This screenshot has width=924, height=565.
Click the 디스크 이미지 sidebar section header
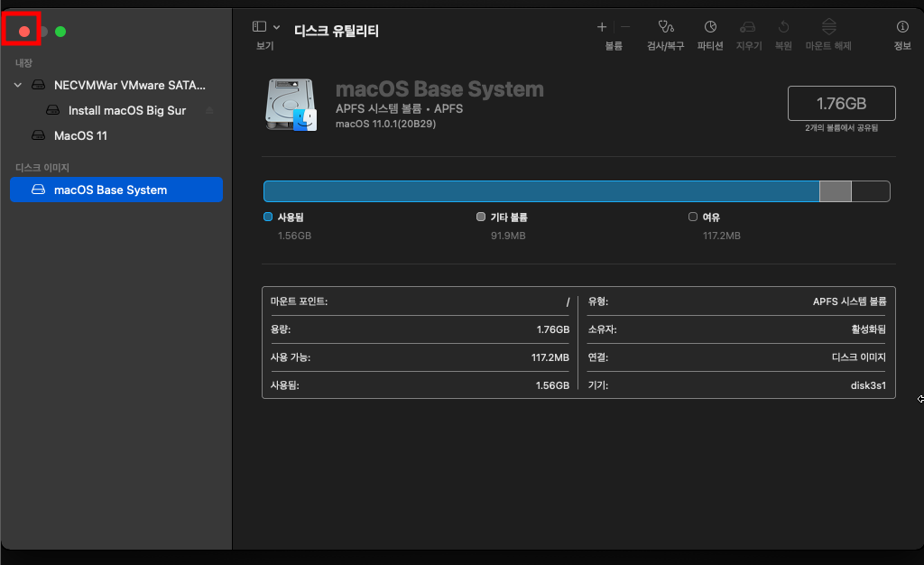(42, 167)
